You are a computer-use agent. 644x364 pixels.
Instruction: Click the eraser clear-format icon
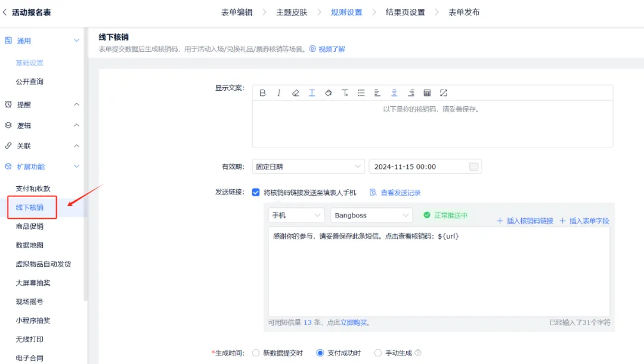coord(295,93)
